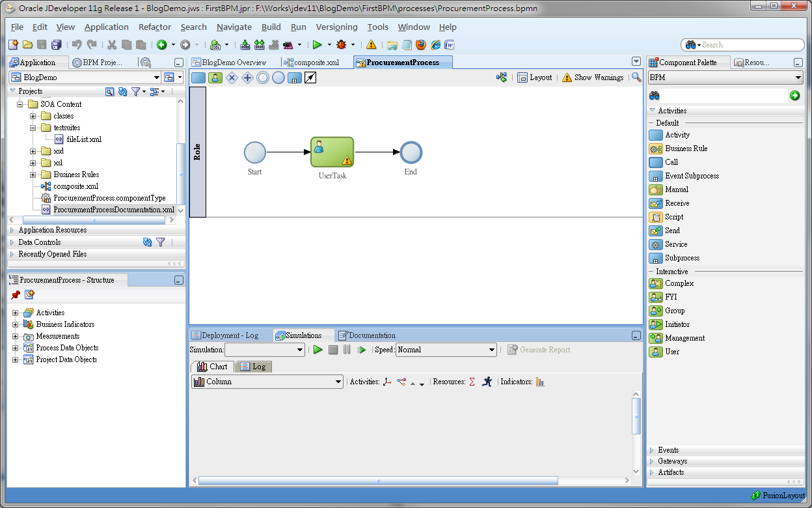Select the UserTask node in diagram
This screenshot has height=508, width=812.
(332, 152)
